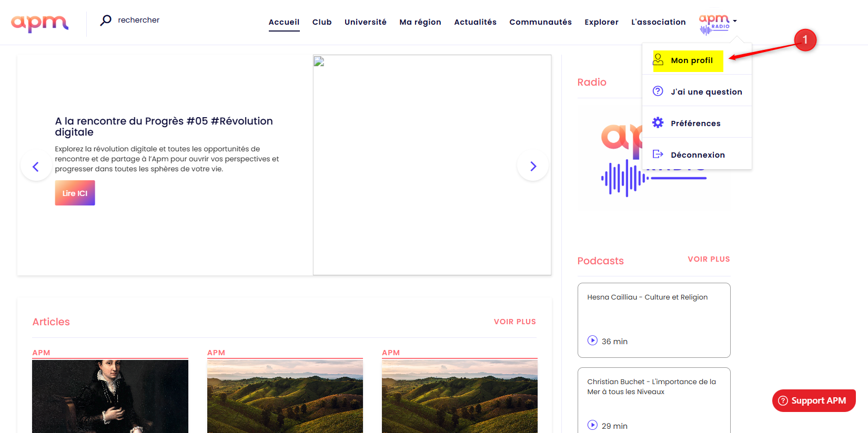Go to the Accueil menu item
This screenshot has height=433, width=868.
284,22
